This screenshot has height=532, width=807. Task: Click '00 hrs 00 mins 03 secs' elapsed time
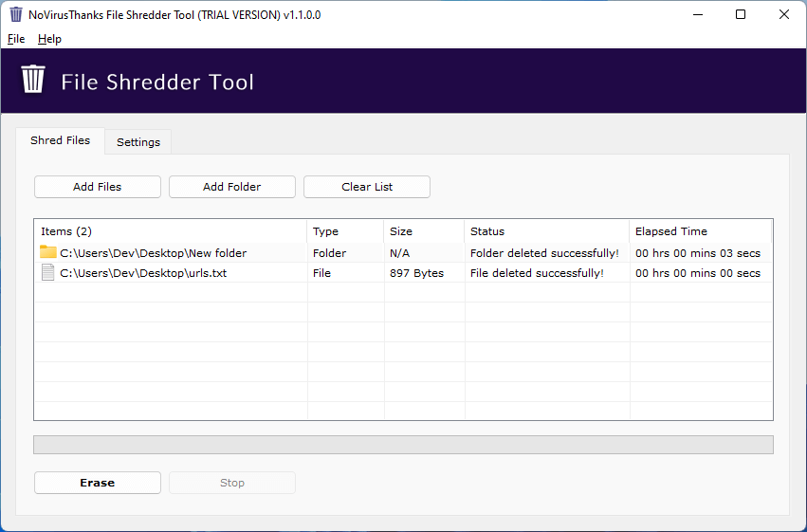[x=698, y=253]
